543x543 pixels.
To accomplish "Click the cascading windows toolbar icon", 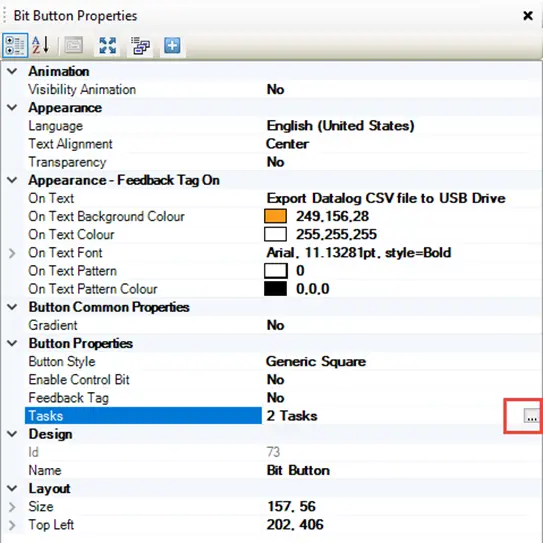I will click(x=140, y=45).
